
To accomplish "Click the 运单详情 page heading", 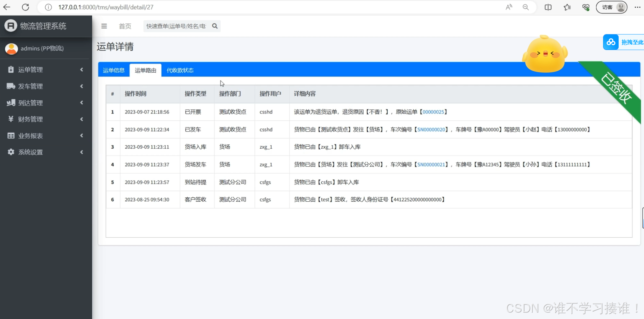I will [115, 47].
